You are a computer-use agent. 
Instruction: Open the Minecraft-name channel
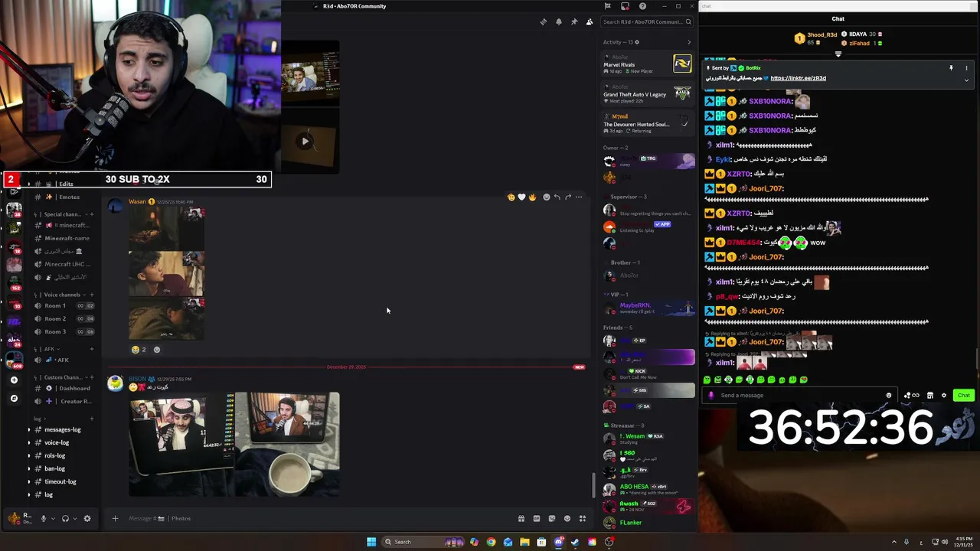(x=66, y=238)
